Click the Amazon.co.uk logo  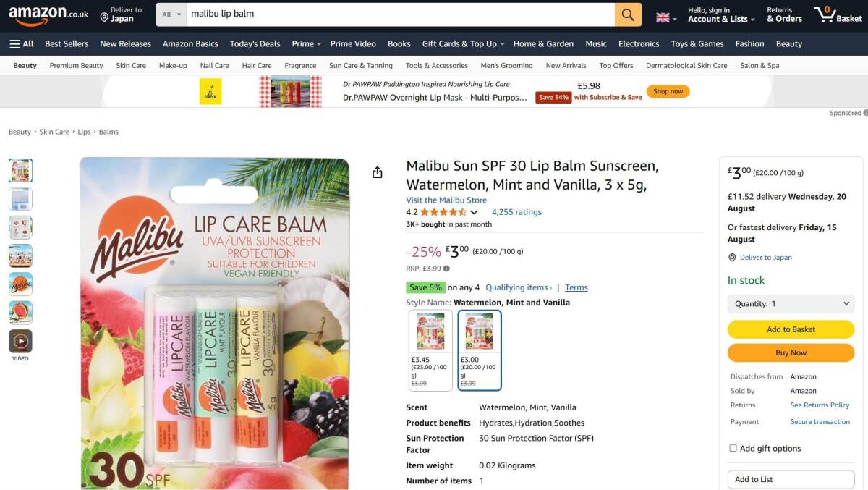pos(48,14)
